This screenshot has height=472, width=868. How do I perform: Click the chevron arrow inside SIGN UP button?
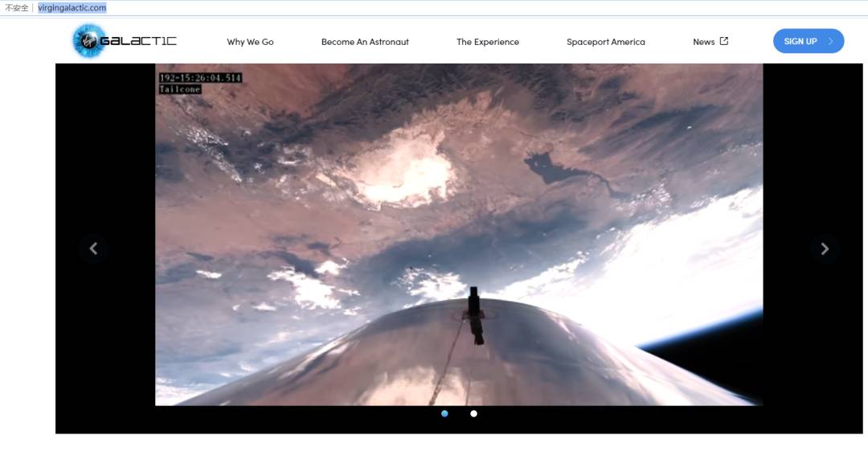(x=830, y=41)
